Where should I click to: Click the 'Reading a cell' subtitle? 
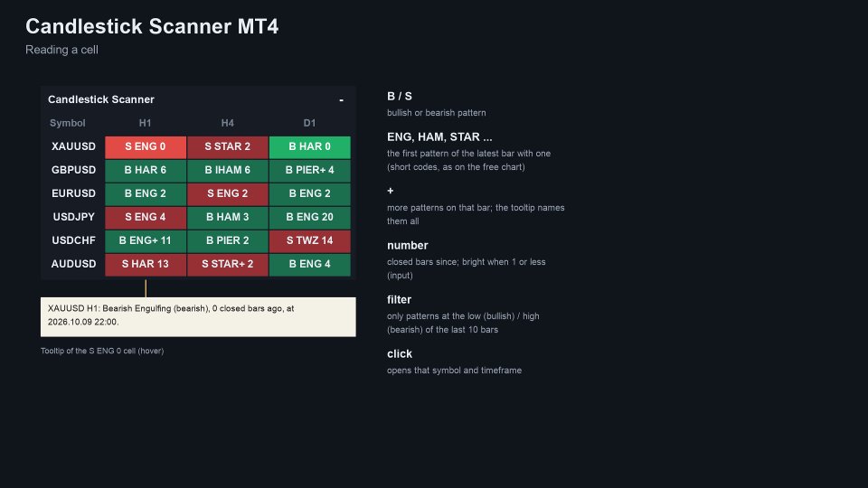tap(62, 50)
